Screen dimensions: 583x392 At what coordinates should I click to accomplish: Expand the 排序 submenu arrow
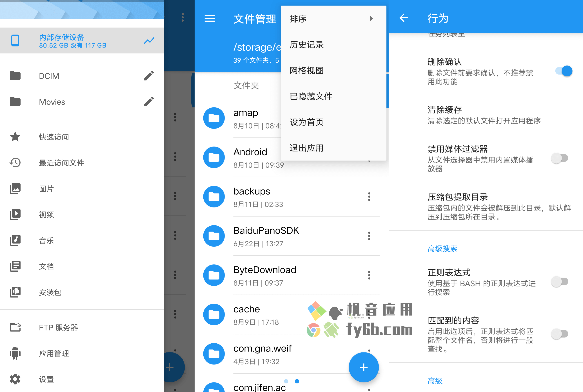pyautogui.click(x=371, y=19)
